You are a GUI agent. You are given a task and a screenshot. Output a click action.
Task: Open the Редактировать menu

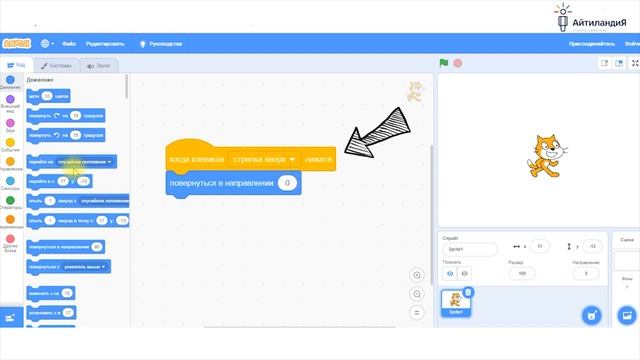(105, 44)
